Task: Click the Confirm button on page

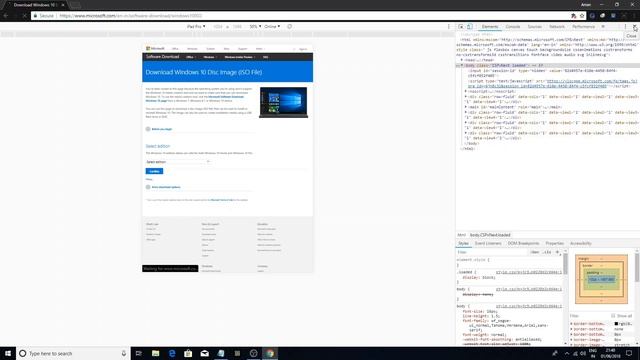Action: (x=154, y=171)
